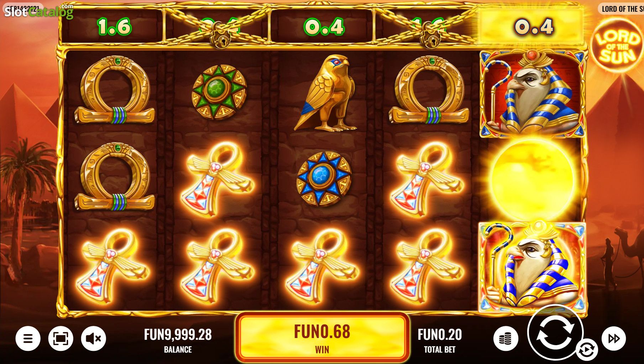Enable autoplay with the small circular arrows
Viewport: 644px width, 364px height.
(586, 349)
